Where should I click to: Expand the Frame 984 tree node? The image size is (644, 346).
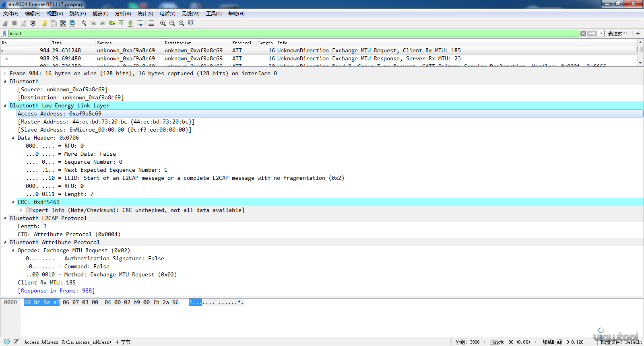click(5, 73)
